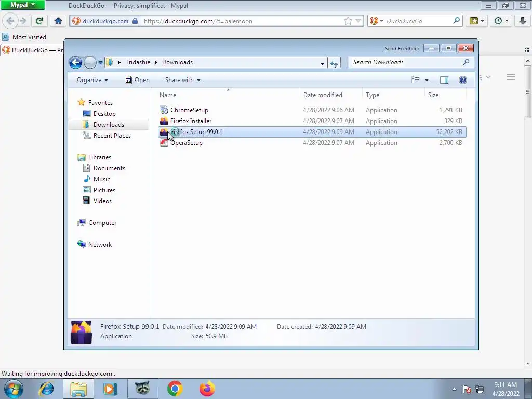Open the Most Visited bookmarks folder
This screenshot has height=399, width=532.
click(x=24, y=37)
